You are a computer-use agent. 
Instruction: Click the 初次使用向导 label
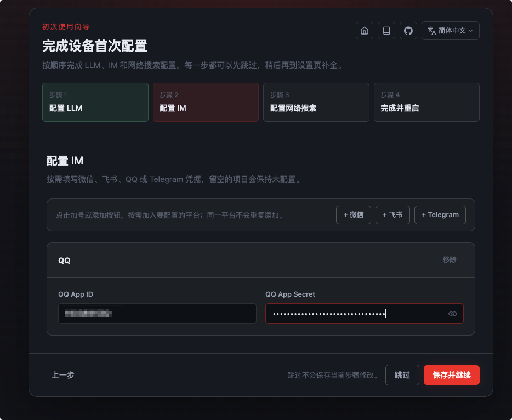click(x=66, y=27)
